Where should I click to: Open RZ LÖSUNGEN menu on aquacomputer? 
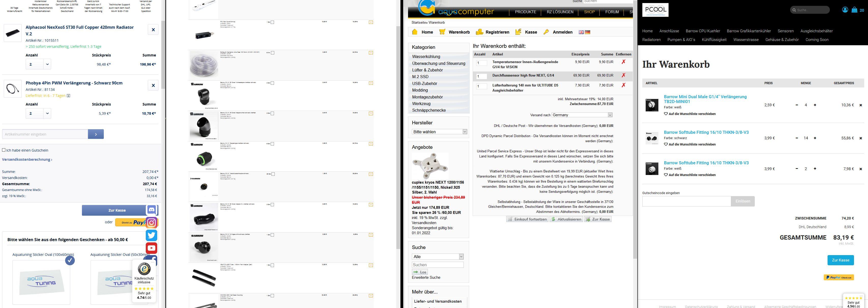click(560, 12)
